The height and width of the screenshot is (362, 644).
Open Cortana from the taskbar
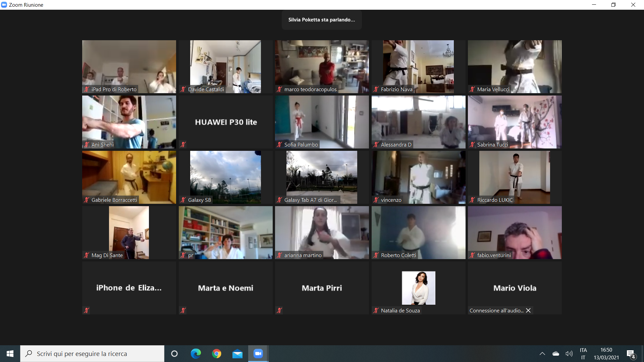[x=174, y=354]
